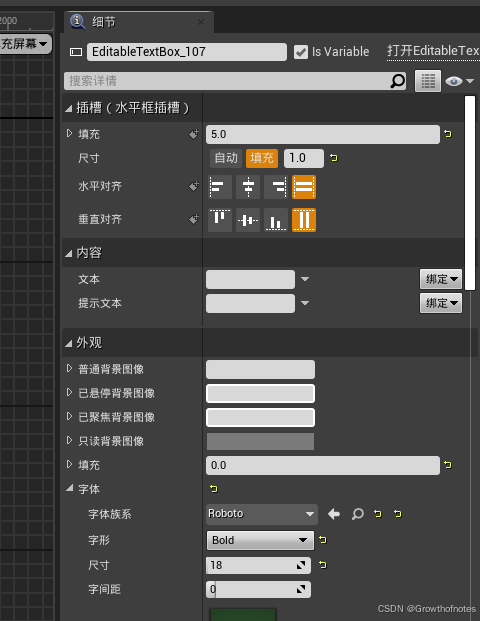The height and width of the screenshot is (621, 480).
Task: Select 填充 fill size mode
Action: point(262,158)
